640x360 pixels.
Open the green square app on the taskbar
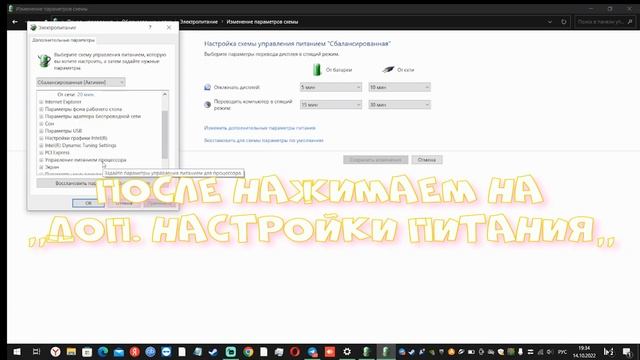click(231, 352)
